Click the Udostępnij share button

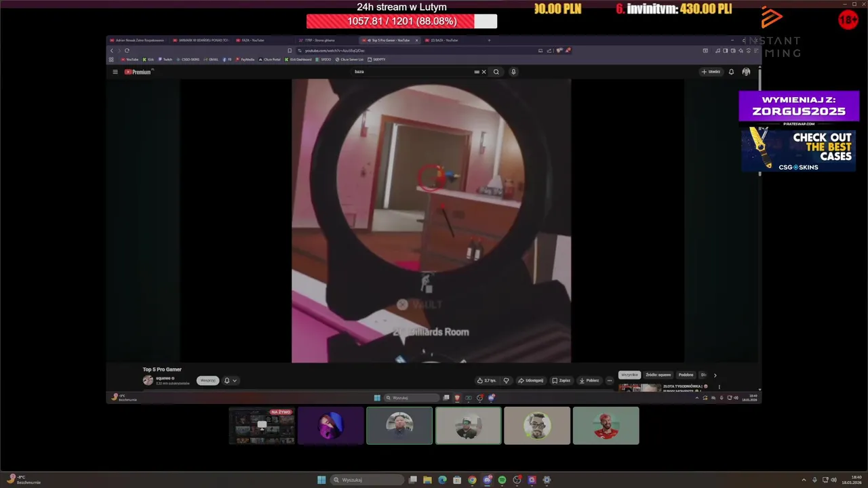pos(531,380)
